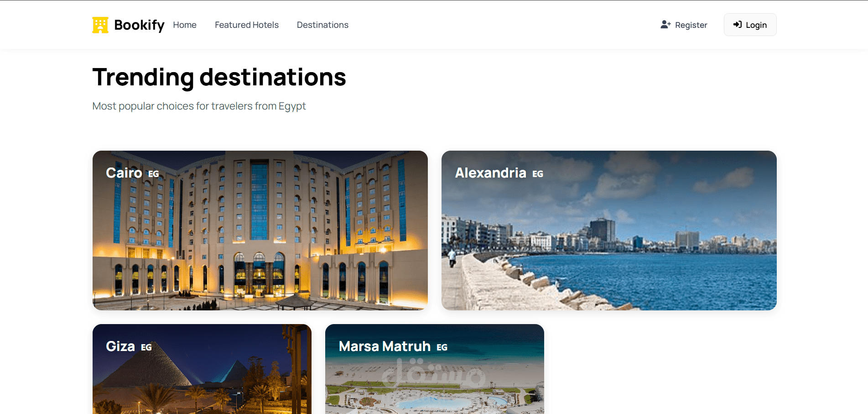Screen dimensions: 868x414
Task: Click the EG badge next to Alexandria
Action: click(538, 174)
